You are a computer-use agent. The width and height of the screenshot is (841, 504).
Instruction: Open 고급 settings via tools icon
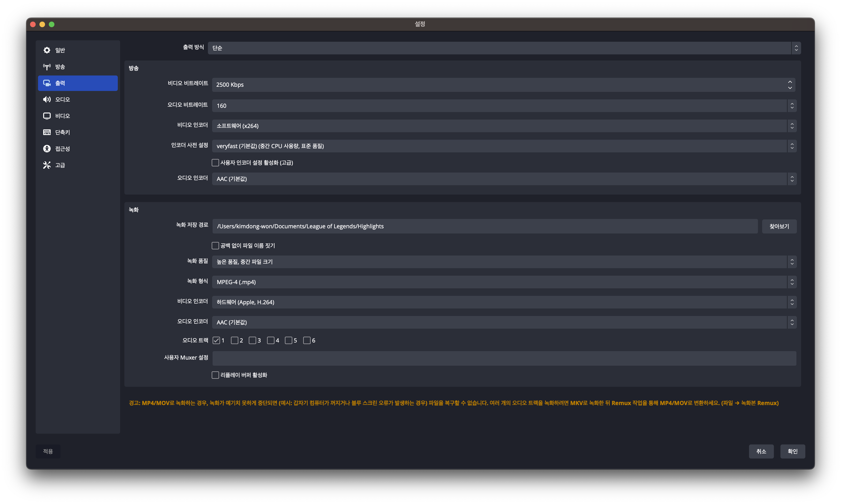tap(47, 165)
